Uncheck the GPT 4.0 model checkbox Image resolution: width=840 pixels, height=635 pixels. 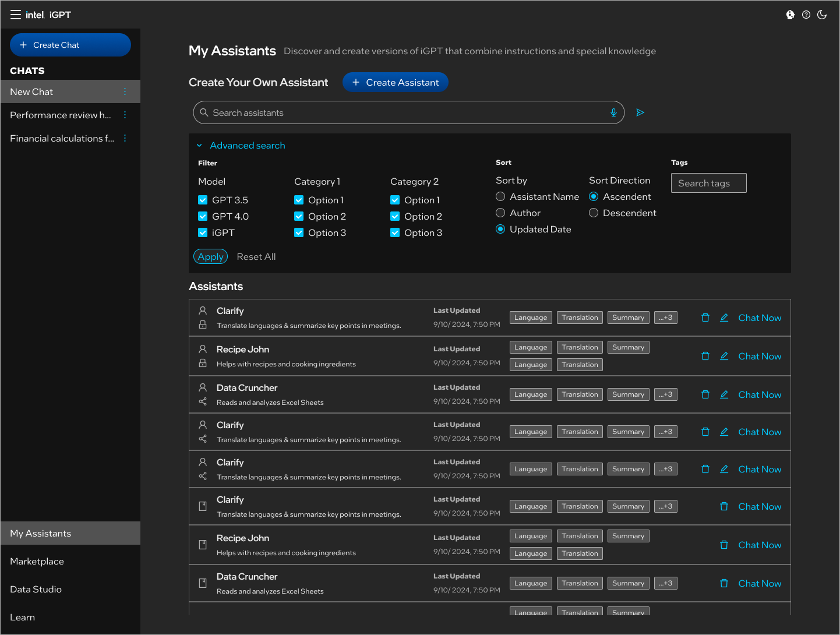point(203,216)
